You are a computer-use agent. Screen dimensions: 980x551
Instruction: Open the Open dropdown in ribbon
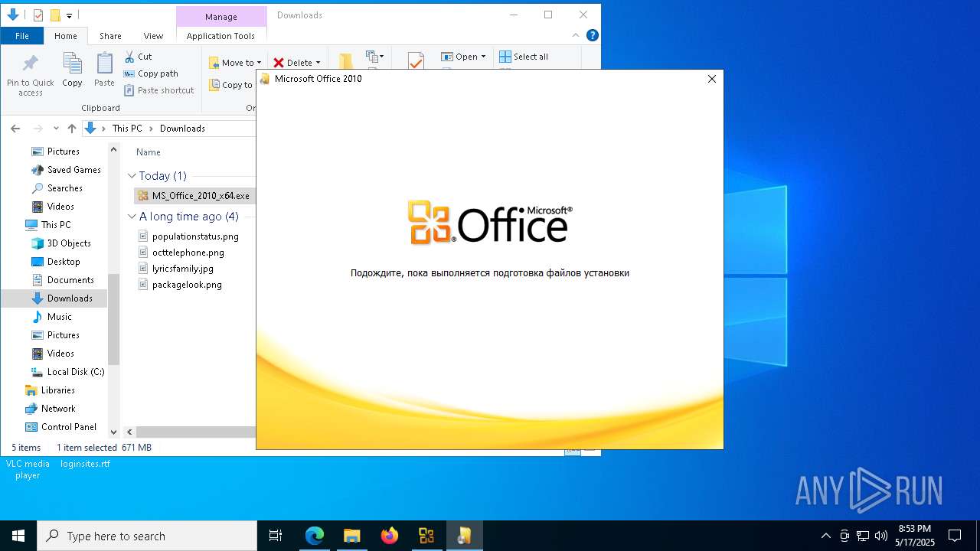point(463,57)
